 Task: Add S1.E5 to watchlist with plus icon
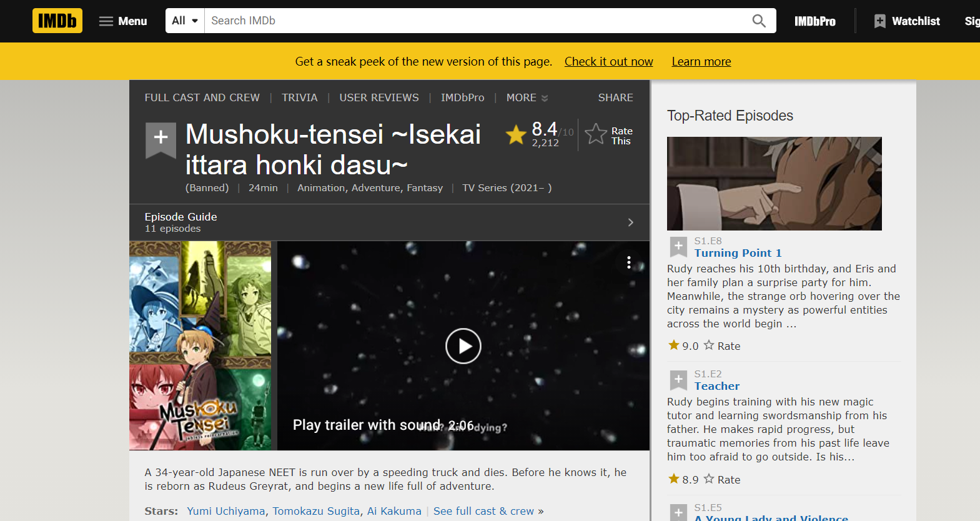pos(678,512)
